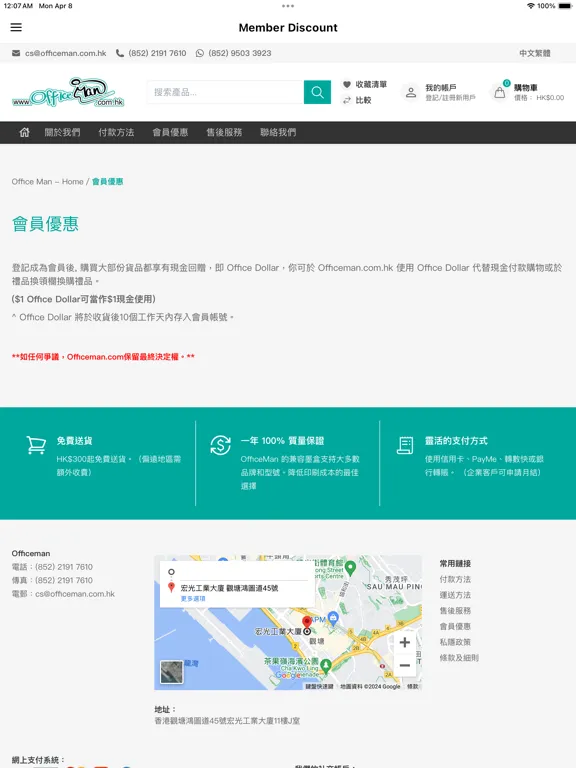Image resolution: width=576 pixels, height=768 pixels.
Task: Click 常用鏈接 footer heading
Action: point(455,564)
